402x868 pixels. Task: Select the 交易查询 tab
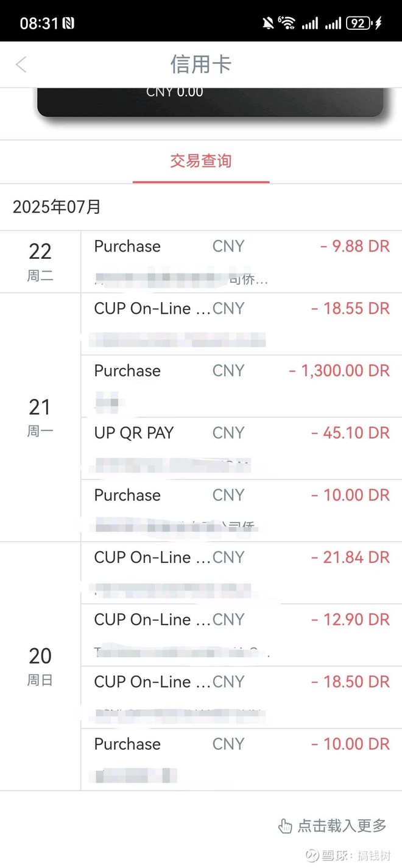[201, 161]
